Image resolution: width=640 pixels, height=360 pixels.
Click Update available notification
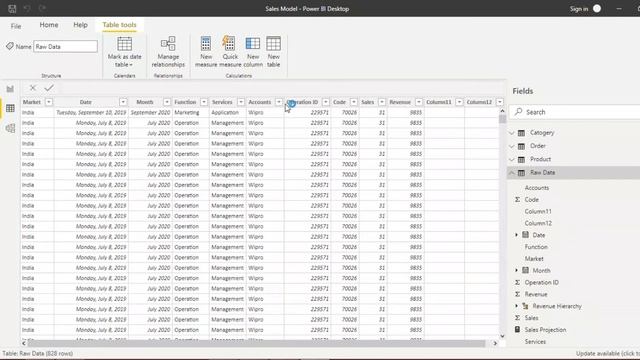pyautogui.click(x=608, y=353)
